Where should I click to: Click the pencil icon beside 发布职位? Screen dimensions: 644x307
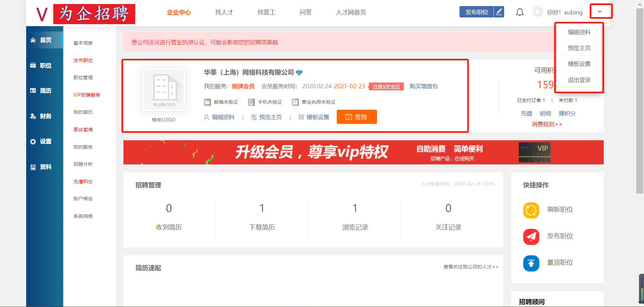[499, 12]
